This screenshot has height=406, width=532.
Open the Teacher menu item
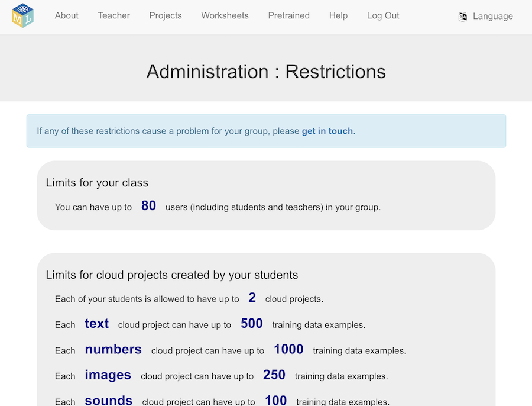tap(114, 15)
